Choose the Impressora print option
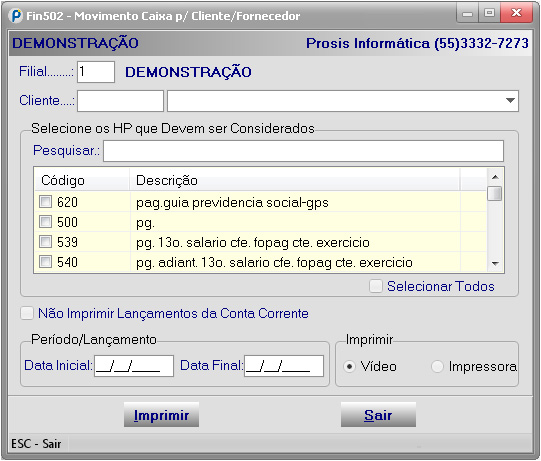 tap(437, 366)
